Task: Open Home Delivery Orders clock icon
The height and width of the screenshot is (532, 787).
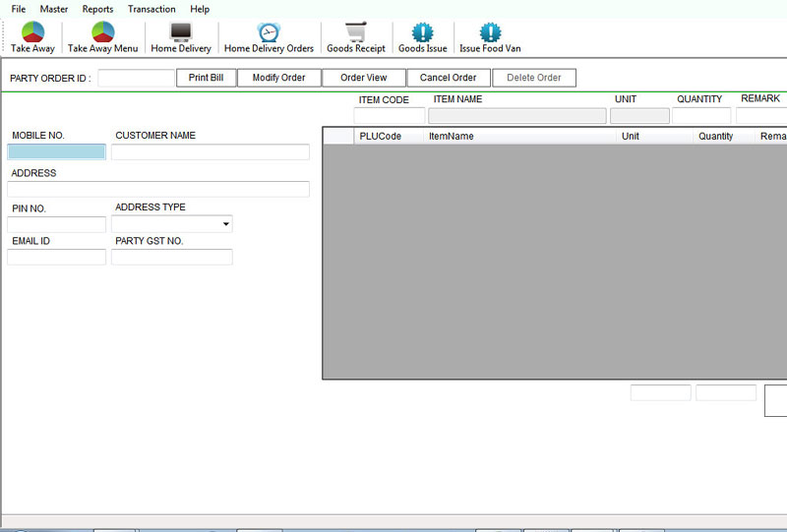Action: pyautogui.click(x=269, y=32)
